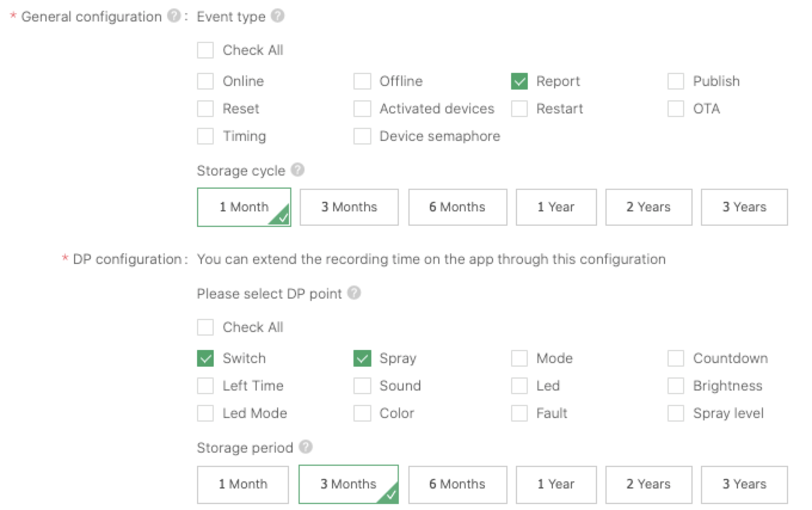Enable the Color DP checkbox
The height and width of the screenshot is (510, 812).
tap(362, 413)
